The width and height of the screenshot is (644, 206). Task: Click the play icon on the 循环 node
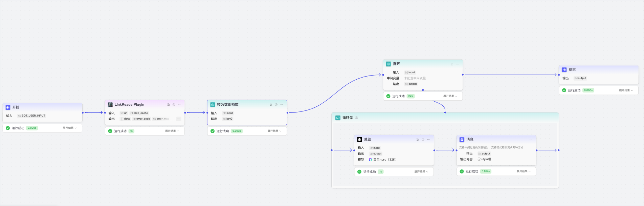tap(452, 64)
